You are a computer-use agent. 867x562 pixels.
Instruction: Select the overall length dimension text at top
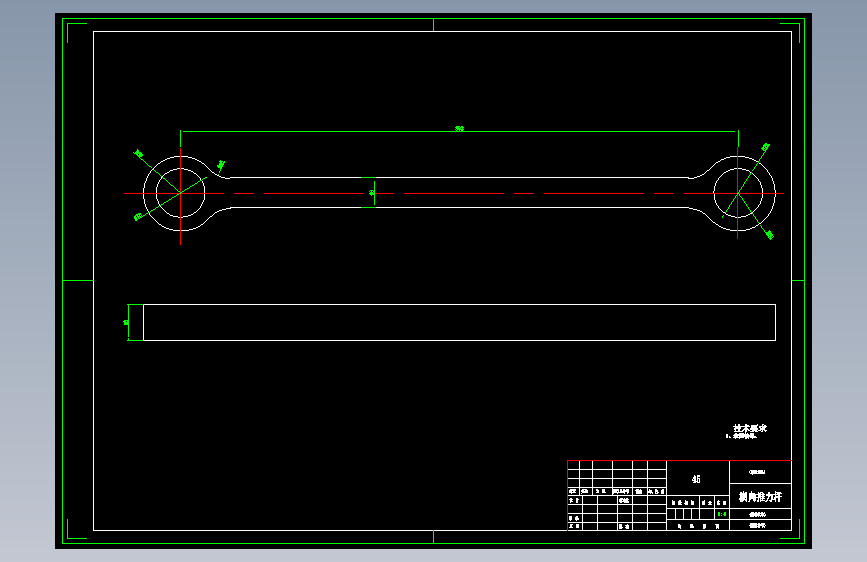459,129
